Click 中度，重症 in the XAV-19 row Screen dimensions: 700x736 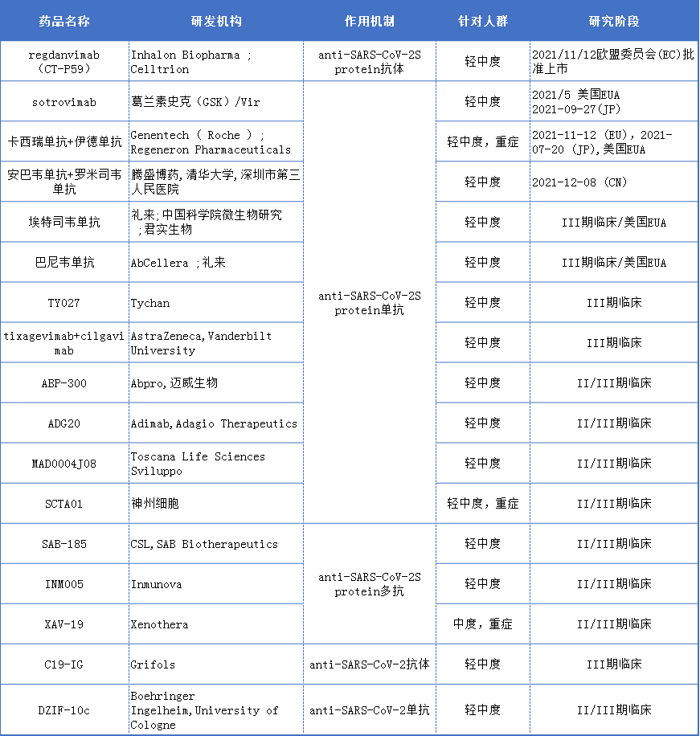click(x=483, y=624)
